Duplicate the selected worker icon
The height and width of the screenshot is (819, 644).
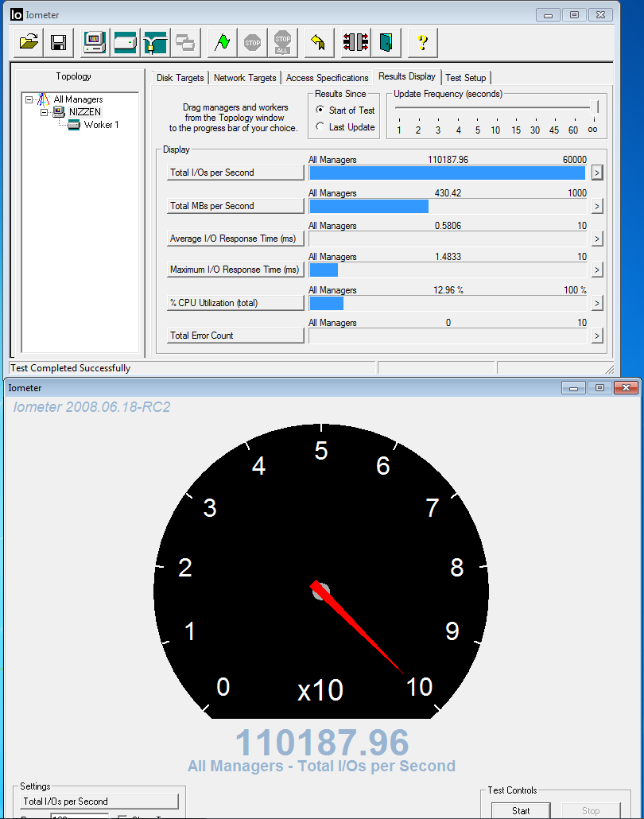pos(185,42)
